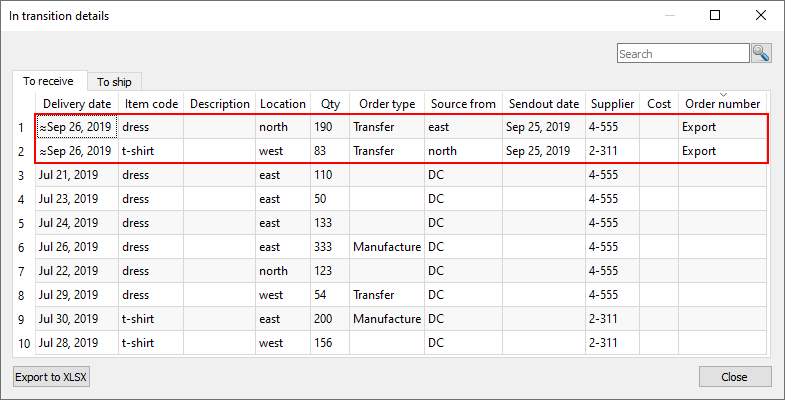
Task: Click the Order type column header
Action: [x=386, y=104]
